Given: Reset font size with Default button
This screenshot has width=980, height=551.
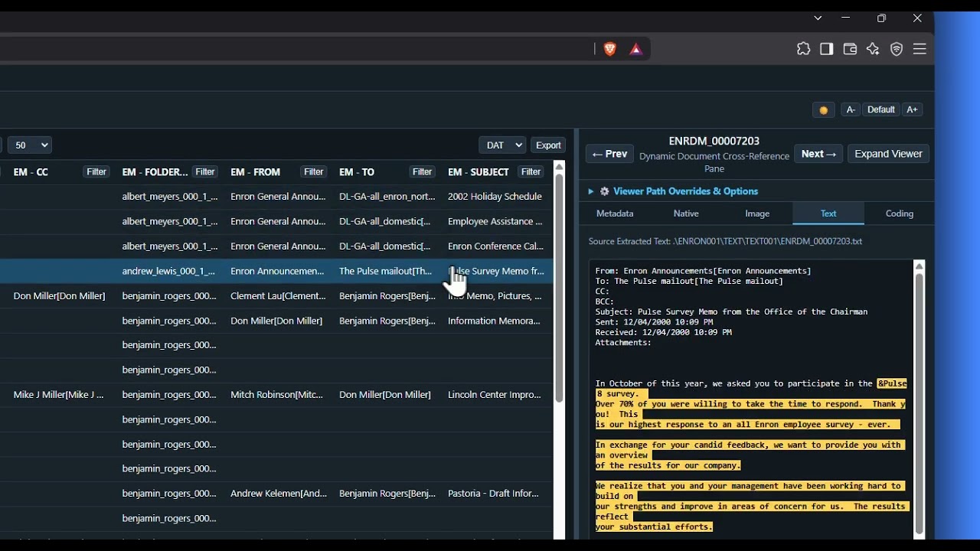Looking at the screenshot, I should pyautogui.click(x=880, y=109).
